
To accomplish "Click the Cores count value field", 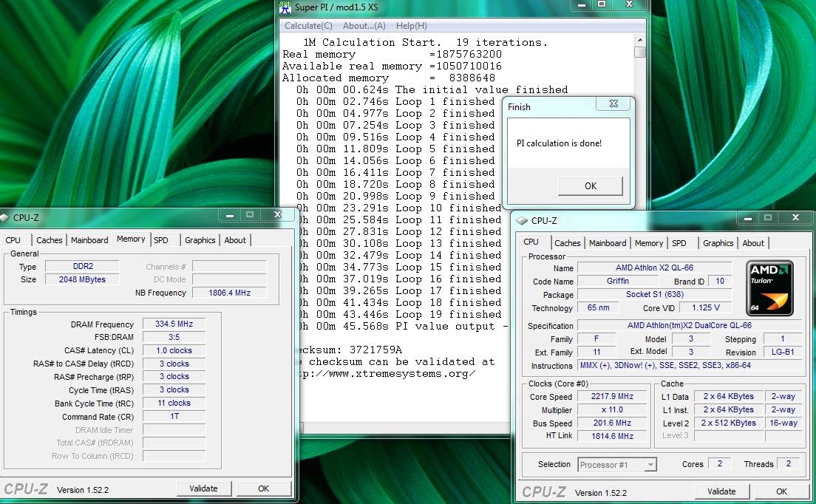I will pyautogui.click(x=719, y=463).
